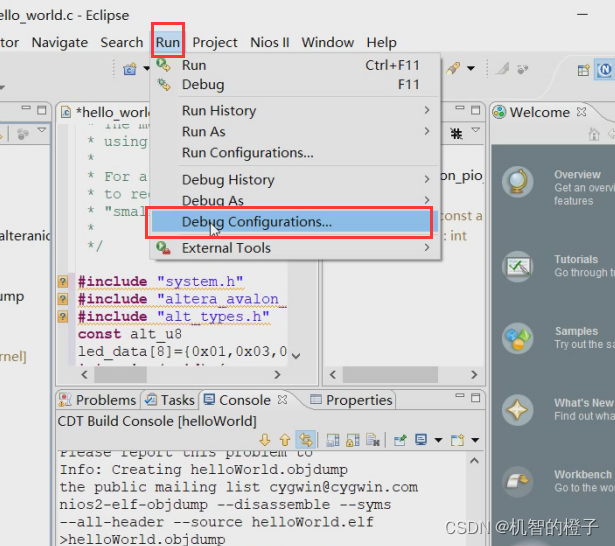Click the console scroll-up arrow
The height and width of the screenshot is (546, 615).
click(x=474, y=460)
